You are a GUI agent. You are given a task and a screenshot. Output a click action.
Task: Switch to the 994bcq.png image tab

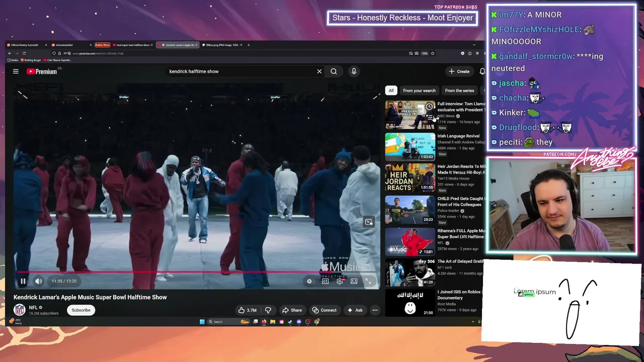(x=222, y=45)
